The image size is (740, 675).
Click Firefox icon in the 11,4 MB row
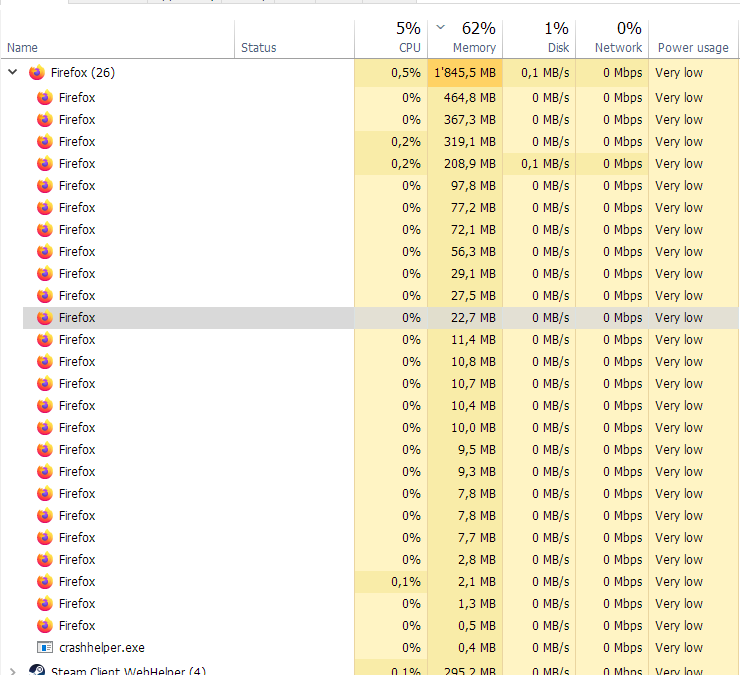pyautogui.click(x=45, y=339)
